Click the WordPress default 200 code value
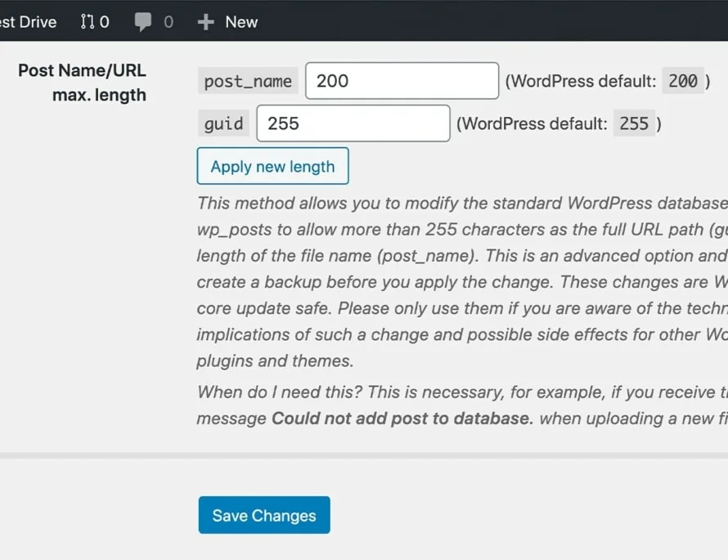The height and width of the screenshot is (560, 728). click(x=683, y=81)
